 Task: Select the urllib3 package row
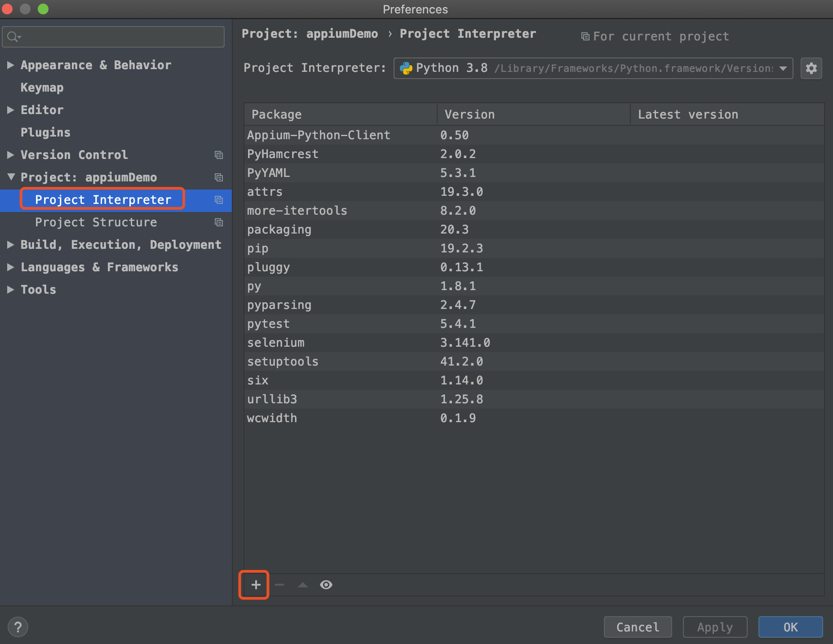(x=534, y=399)
